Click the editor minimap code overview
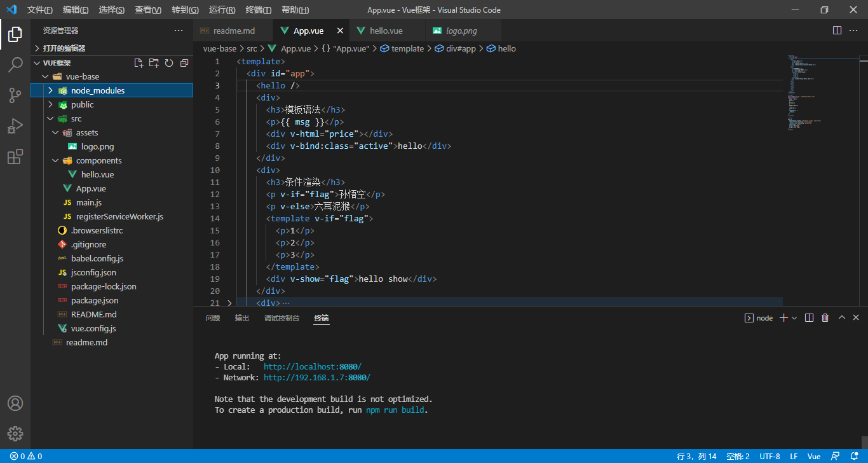The width and height of the screenshot is (868, 463). coord(821,92)
